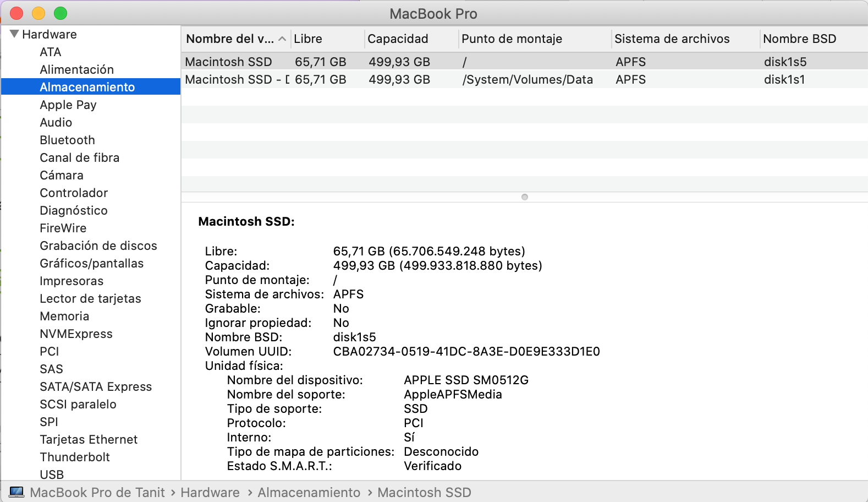The width and height of the screenshot is (868, 502).
Task: Select FireWire in the sidebar
Action: (63, 228)
